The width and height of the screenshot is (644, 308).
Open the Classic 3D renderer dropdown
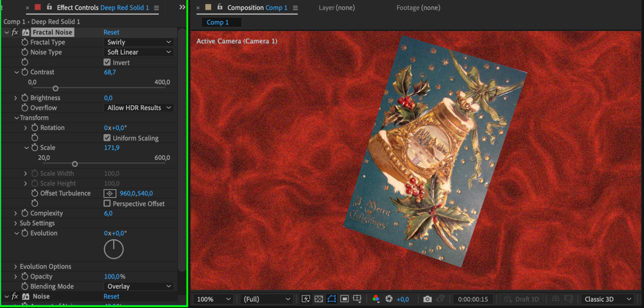[608, 299]
